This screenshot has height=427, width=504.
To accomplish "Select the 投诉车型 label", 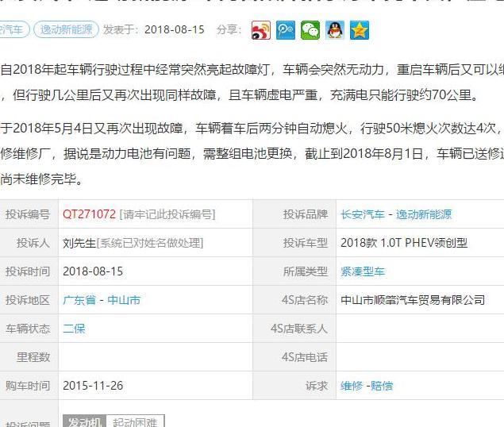I will click(x=306, y=243).
